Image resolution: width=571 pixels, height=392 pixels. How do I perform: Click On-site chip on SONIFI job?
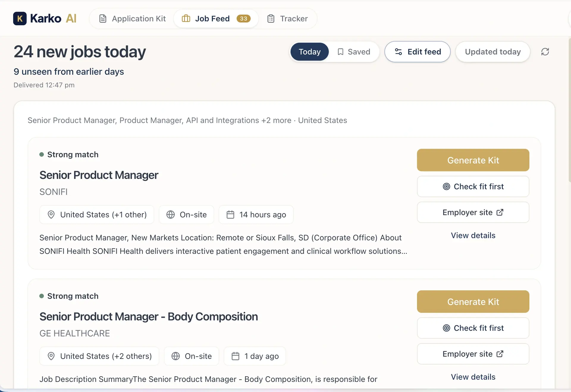186,215
